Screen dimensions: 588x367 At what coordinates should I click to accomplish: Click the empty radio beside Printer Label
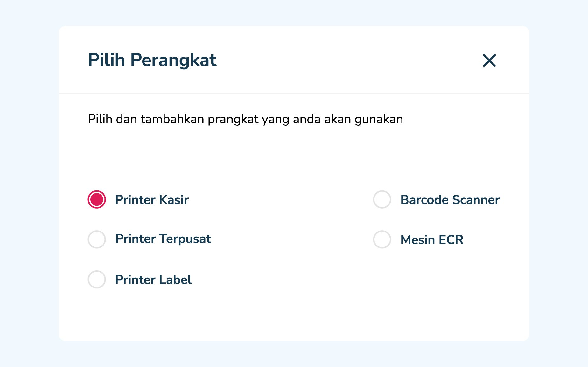[x=96, y=280]
